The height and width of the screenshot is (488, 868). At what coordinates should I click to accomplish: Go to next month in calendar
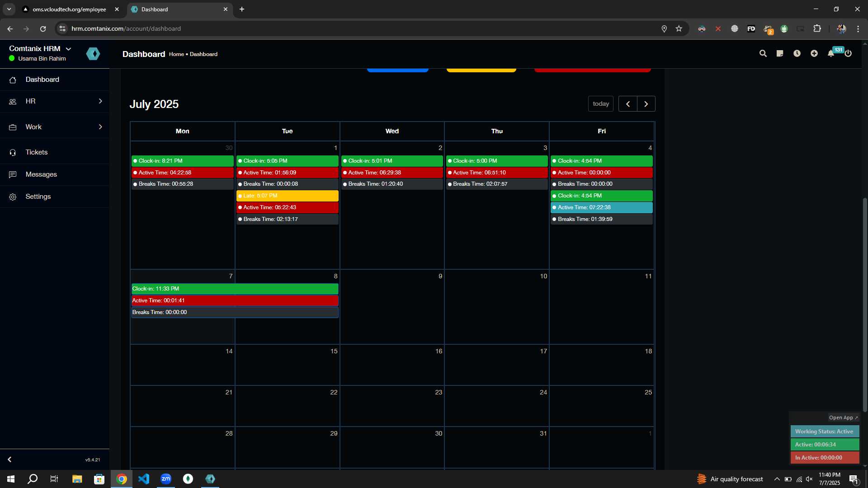(646, 104)
